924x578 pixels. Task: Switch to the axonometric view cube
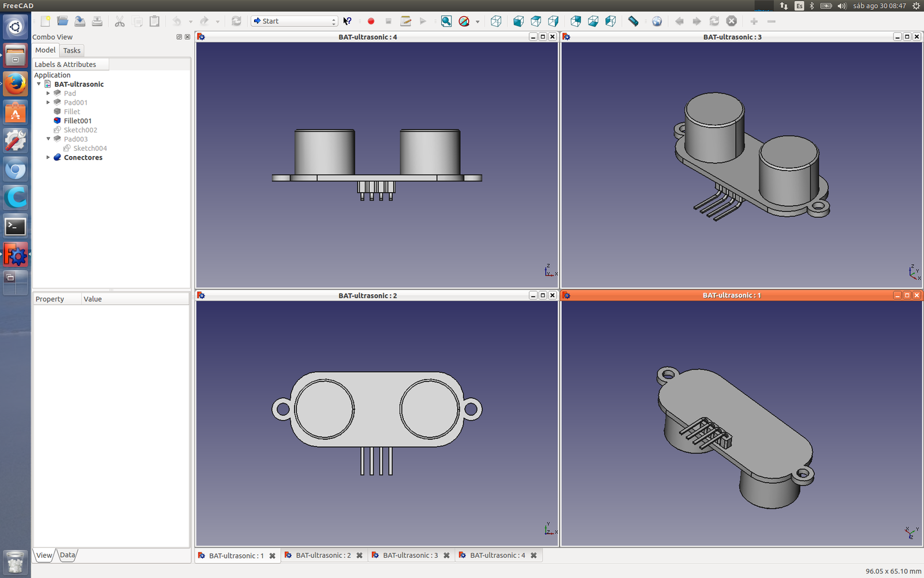[495, 21]
